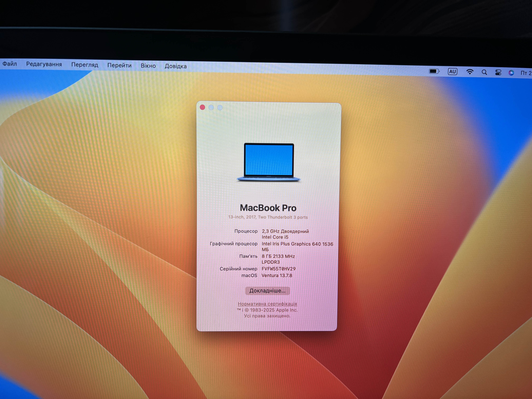
Task: Click the serial number FVFW55T0HV29
Action: point(279,269)
